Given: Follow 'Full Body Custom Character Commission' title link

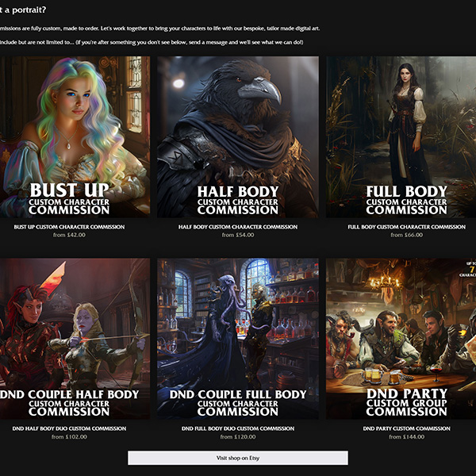Looking at the screenshot, I should tap(406, 227).
